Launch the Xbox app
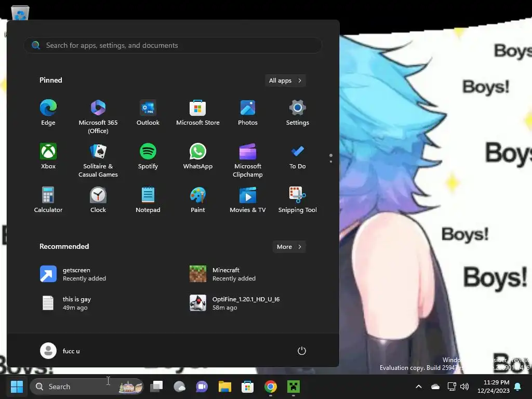 click(x=48, y=156)
